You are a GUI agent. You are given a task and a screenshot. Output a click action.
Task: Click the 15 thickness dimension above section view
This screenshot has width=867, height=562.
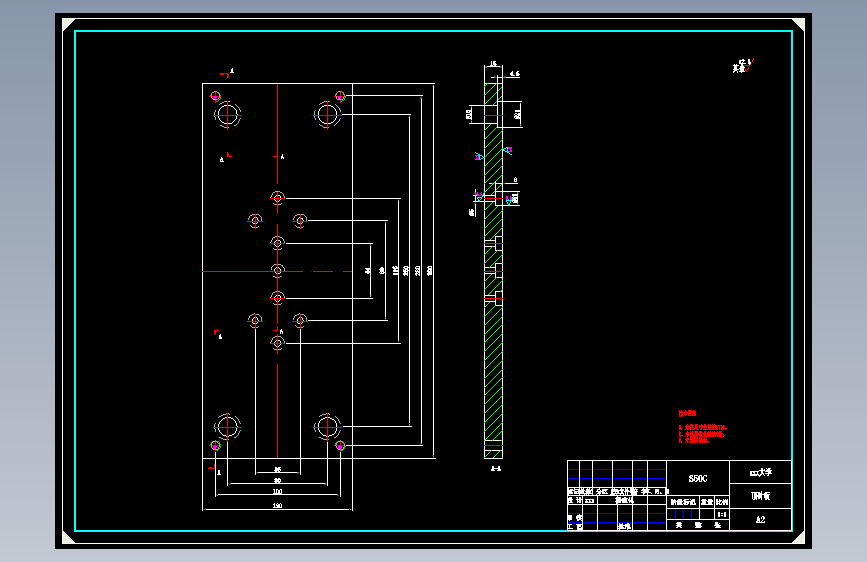pyautogui.click(x=493, y=64)
